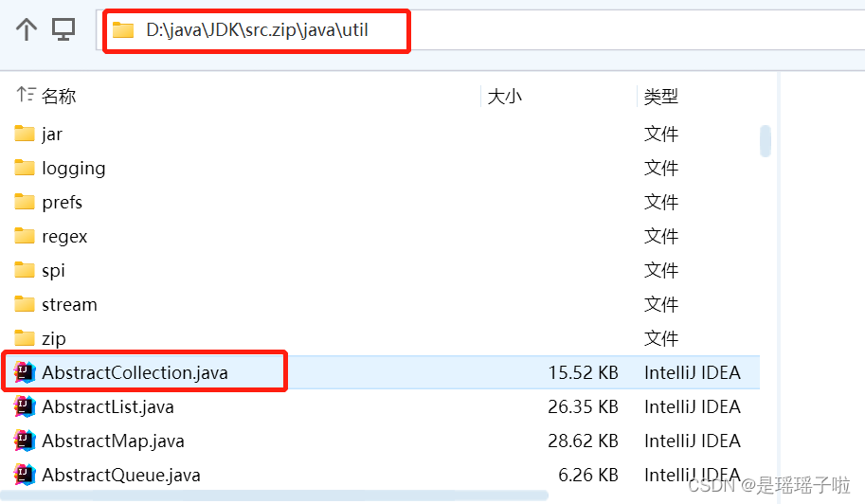This screenshot has width=865, height=504.
Task: Click the 文件 type cell of jar row
Action: [661, 134]
